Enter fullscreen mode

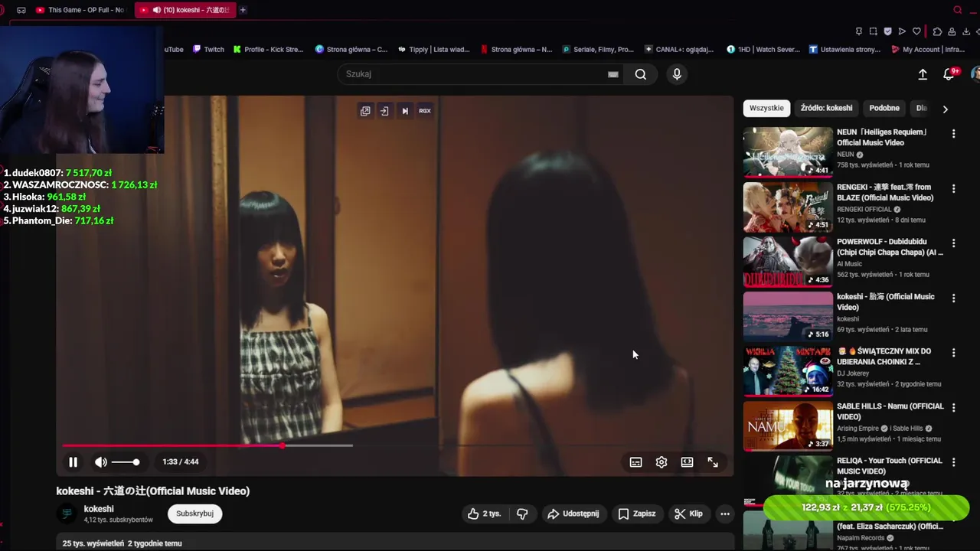pos(713,462)
